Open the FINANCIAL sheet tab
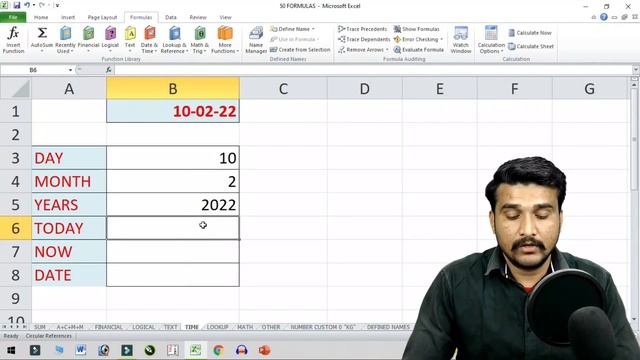 (109, 327)
